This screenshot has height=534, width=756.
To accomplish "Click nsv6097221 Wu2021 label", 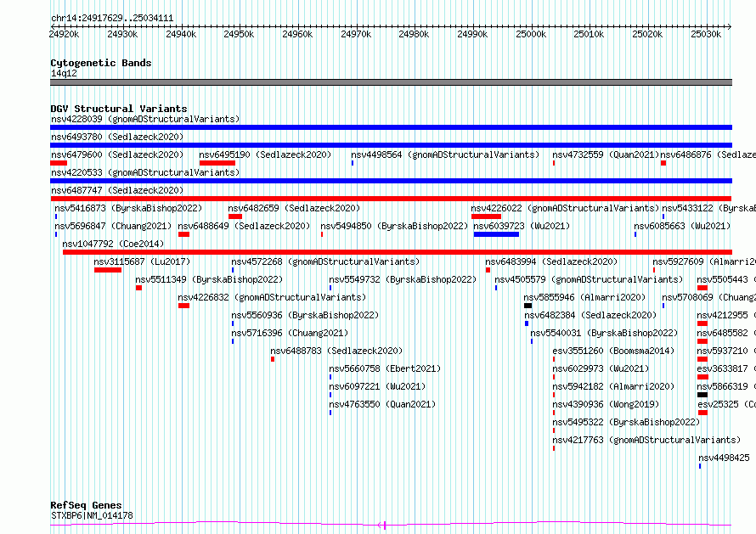I will click(x=377, y=386).
